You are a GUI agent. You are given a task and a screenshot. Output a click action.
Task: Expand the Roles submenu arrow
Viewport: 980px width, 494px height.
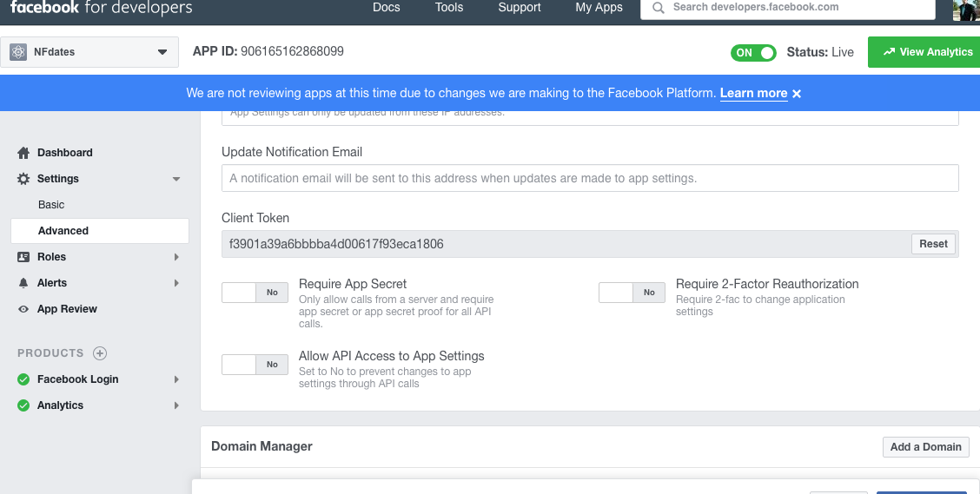tap(176, 257)
